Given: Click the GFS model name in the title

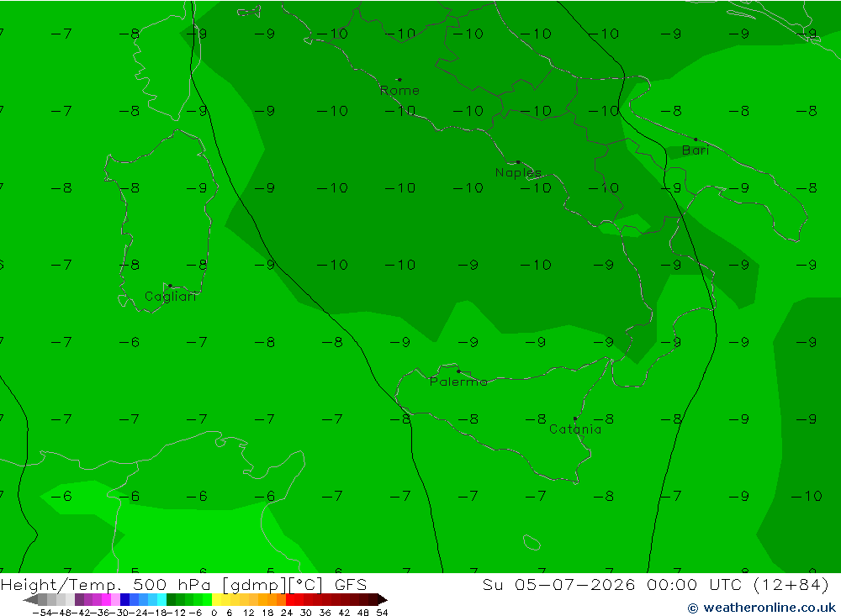Looking at the screenshot, I should pyautogui.click(x=350, y=584).
